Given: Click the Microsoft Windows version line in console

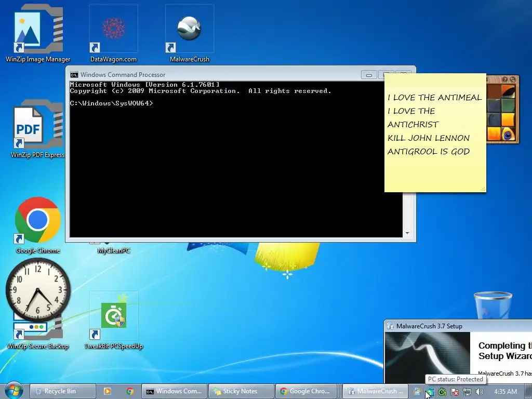Looking at the screenshot, I should pos(145,85).
